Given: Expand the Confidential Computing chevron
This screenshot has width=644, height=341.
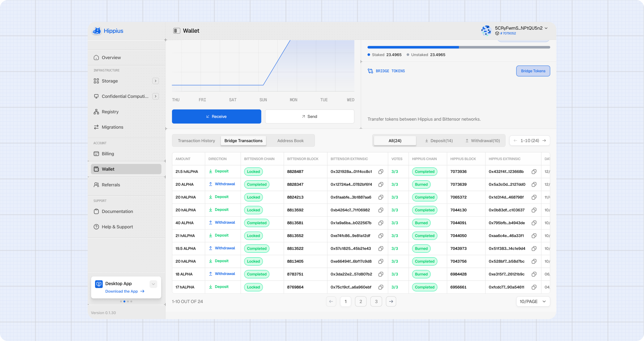Looking at the screenshot, I should (x=155, y=96).
